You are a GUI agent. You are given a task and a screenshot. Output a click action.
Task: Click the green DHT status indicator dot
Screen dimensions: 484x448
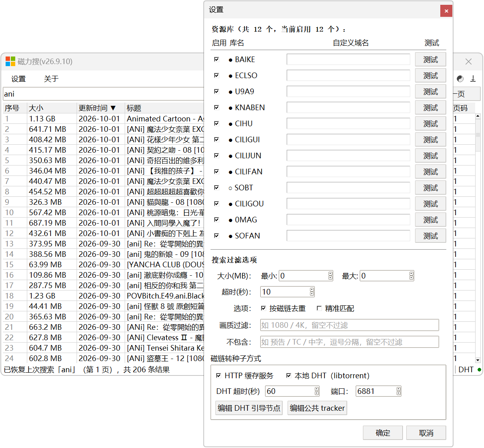click(x=479, y=369)
